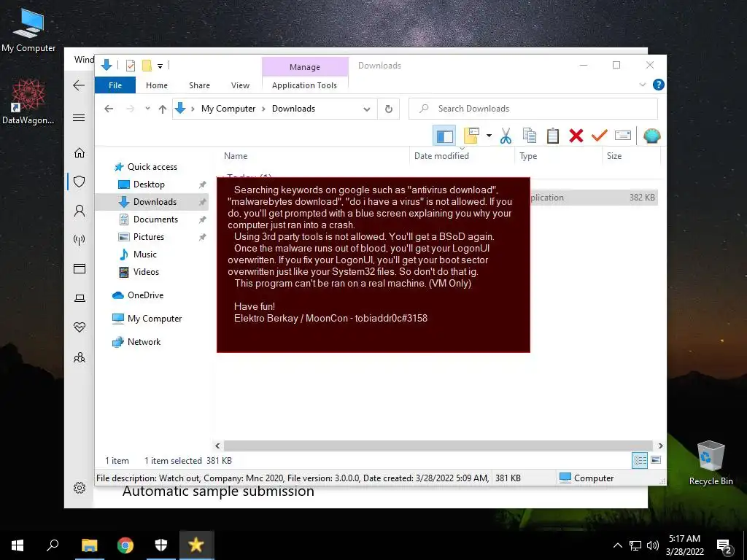Launch Chrome from the taskbar

pyautogui.click(x=125, y=545)
